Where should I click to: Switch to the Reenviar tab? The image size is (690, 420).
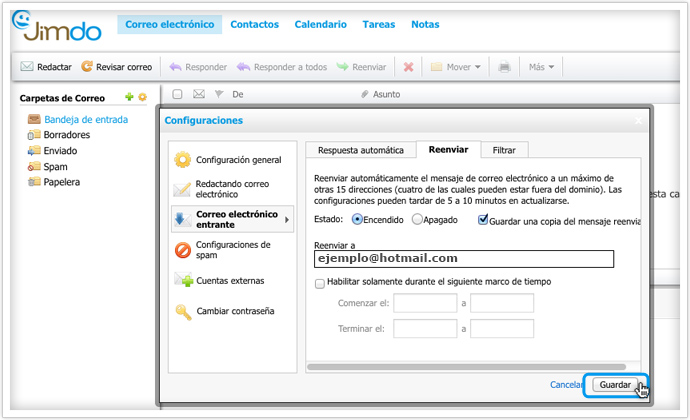click(448, 150)
